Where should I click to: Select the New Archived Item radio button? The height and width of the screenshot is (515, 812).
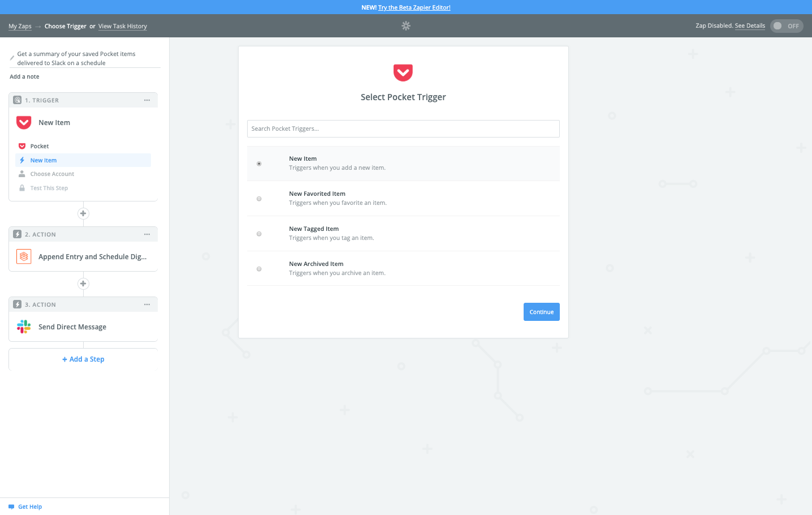point(259,269)
